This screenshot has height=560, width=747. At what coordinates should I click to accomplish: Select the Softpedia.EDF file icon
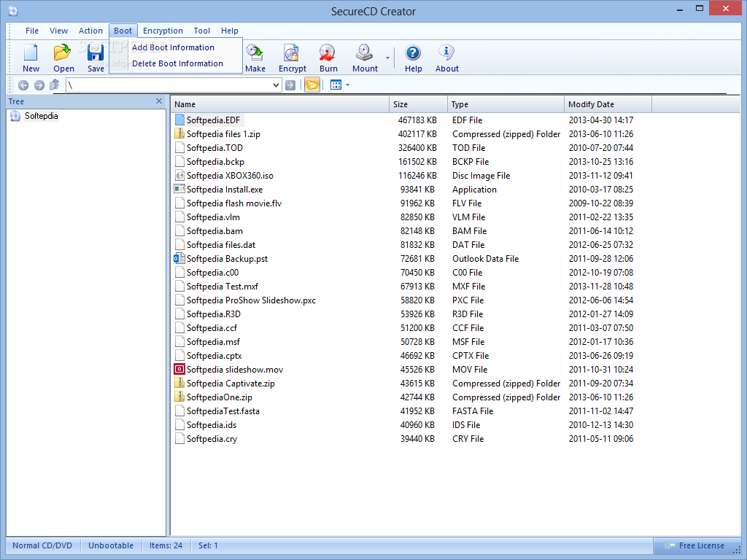(x=179, y=120)
